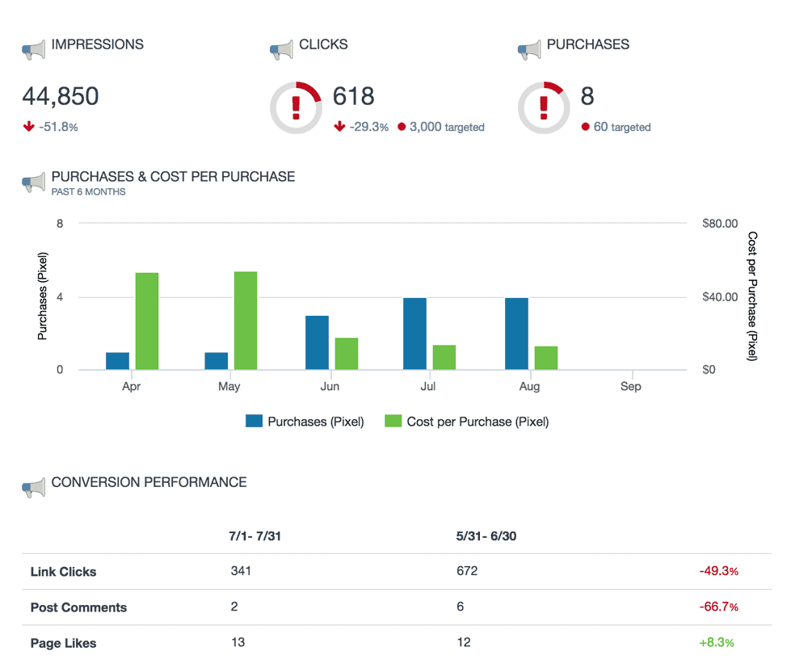Click megaphone icon next to Purchases & Cost Per Purchase
795x672 pixels.
[x=33, y=182]
